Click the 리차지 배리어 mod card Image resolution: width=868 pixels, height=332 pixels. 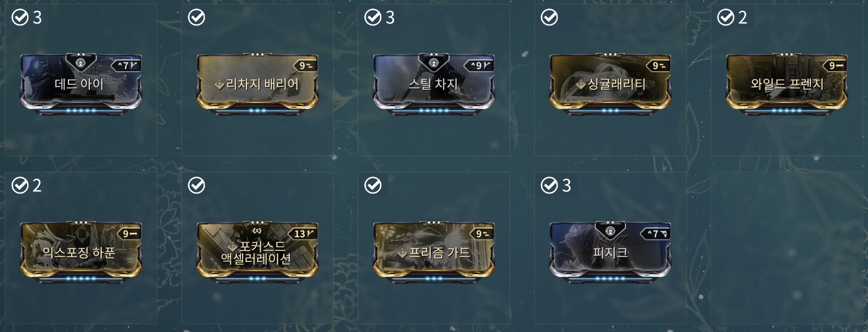tap(257, 85)
